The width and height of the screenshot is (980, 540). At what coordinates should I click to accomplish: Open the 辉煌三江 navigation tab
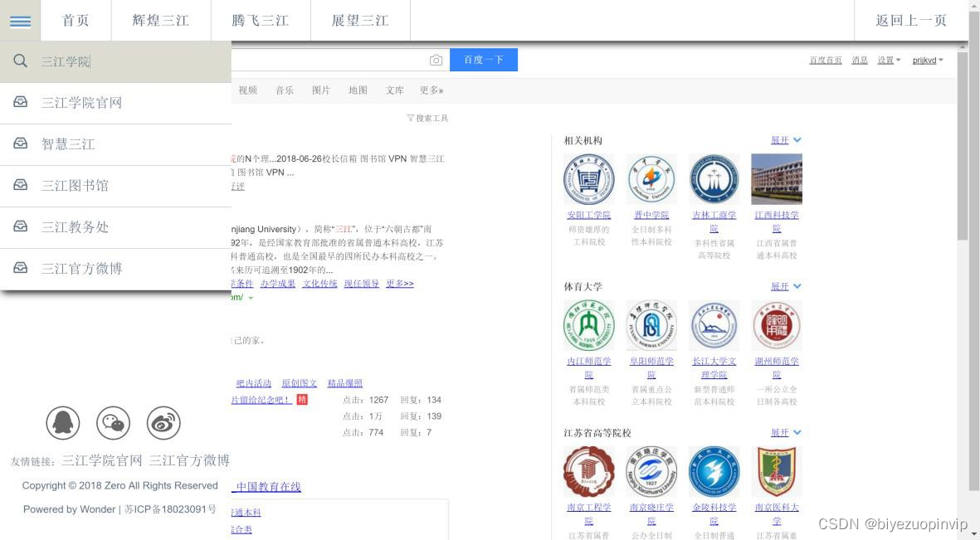click(161, 20)
